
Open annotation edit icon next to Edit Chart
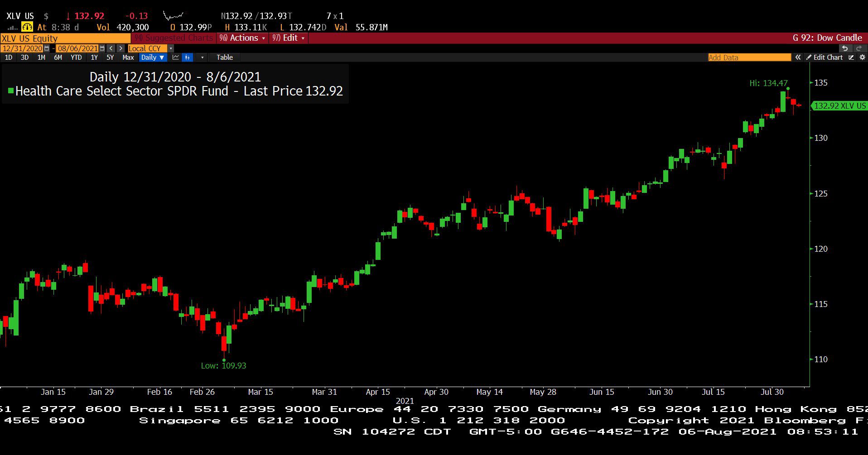tap(851, 57)
